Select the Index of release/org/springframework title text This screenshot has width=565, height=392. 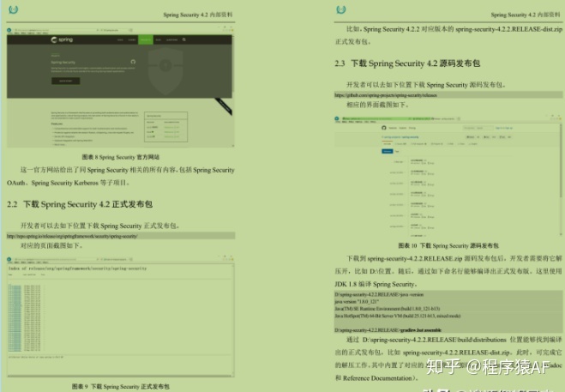click(77, 268)
